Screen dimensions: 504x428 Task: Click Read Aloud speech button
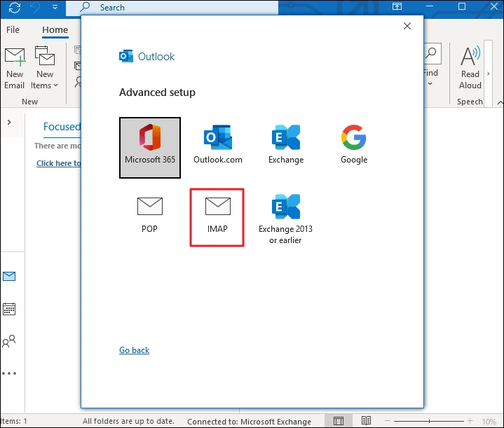[470, 67]
